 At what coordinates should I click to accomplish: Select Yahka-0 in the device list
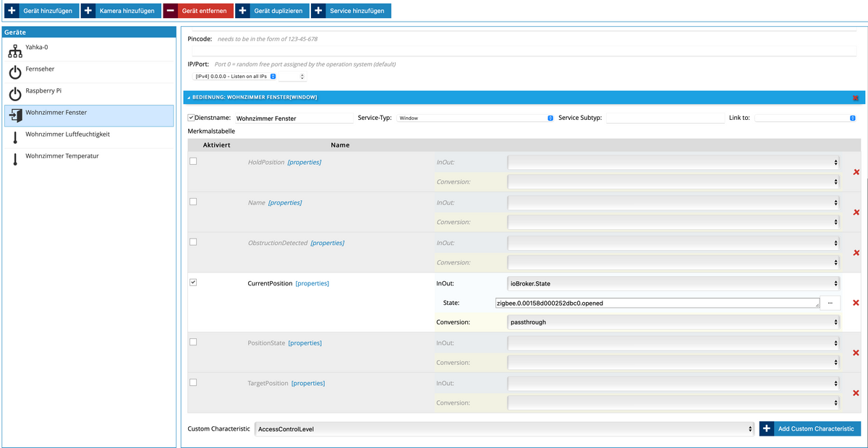click(89, 51)
